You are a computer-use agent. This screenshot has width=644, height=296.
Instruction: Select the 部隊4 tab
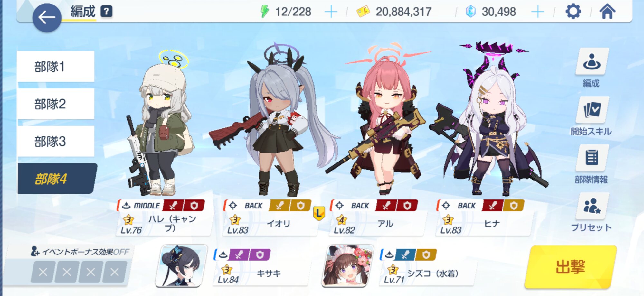57,179
